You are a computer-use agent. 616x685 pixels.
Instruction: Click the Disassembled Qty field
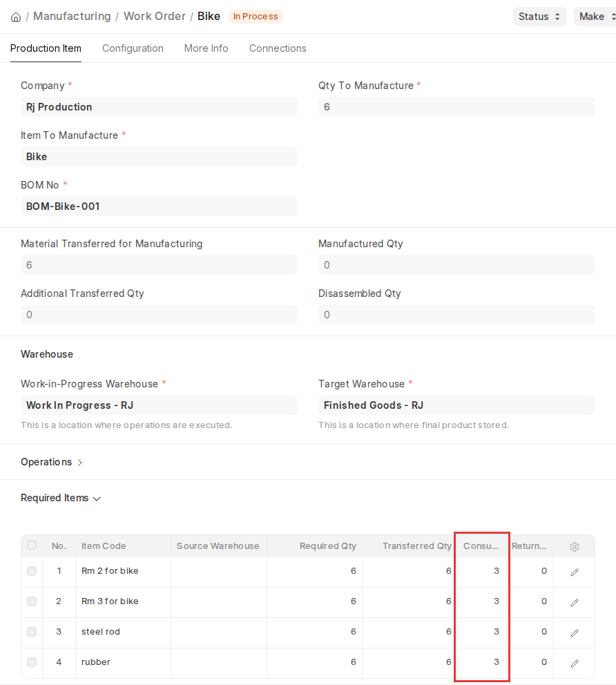456,315
